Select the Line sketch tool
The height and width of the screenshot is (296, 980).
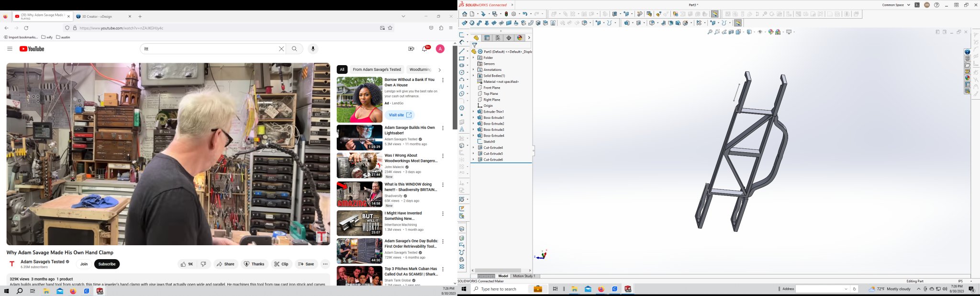coord(462,51)
